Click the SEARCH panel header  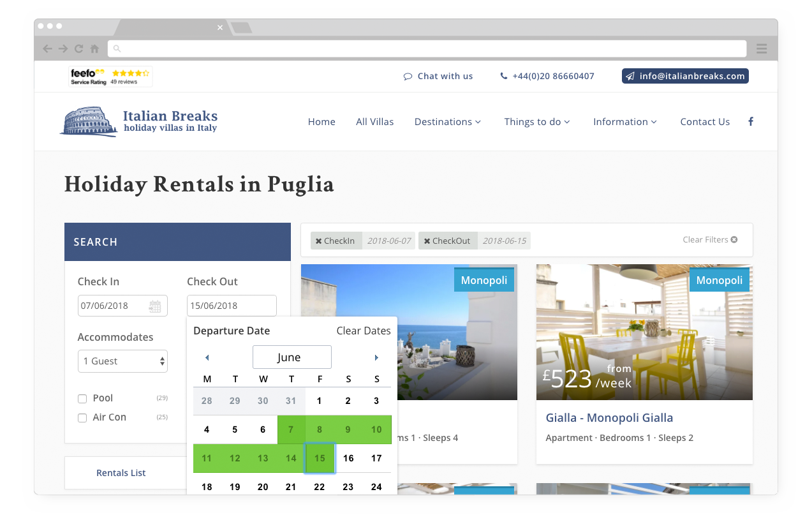point(177,242)
